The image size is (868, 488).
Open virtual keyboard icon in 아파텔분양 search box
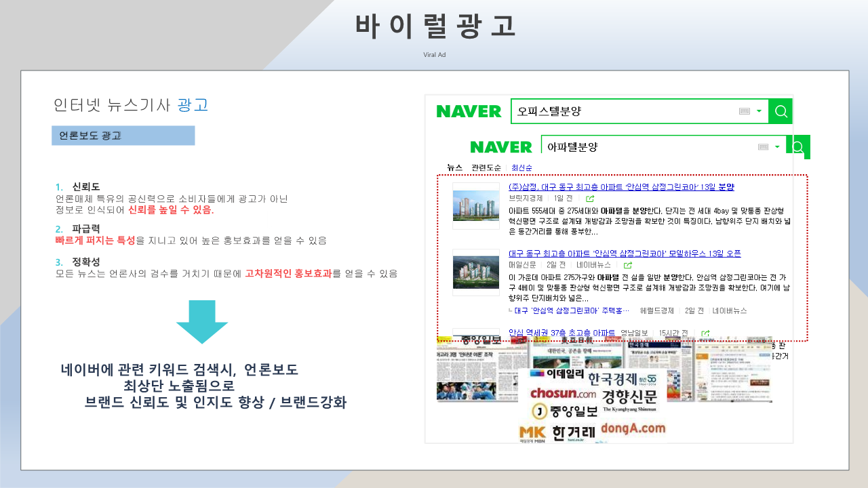[763, 147]
